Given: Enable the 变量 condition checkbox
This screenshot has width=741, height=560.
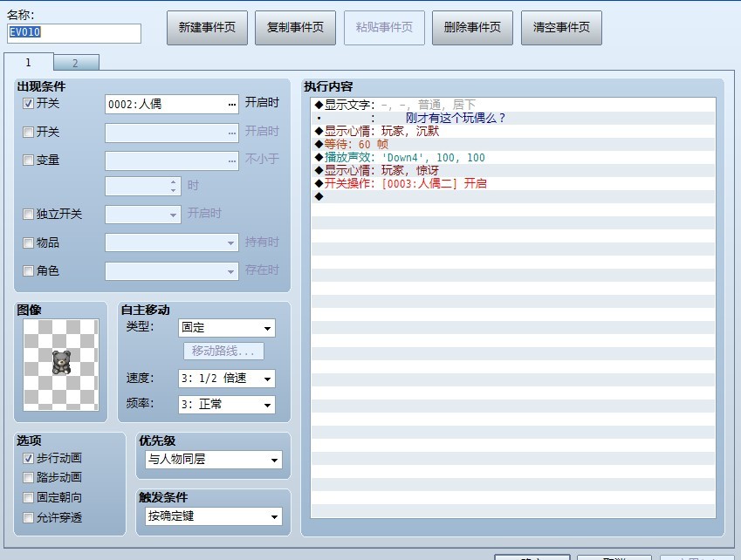Looking at the screenshot, I should pyautogui.click(x=28, y=160).
